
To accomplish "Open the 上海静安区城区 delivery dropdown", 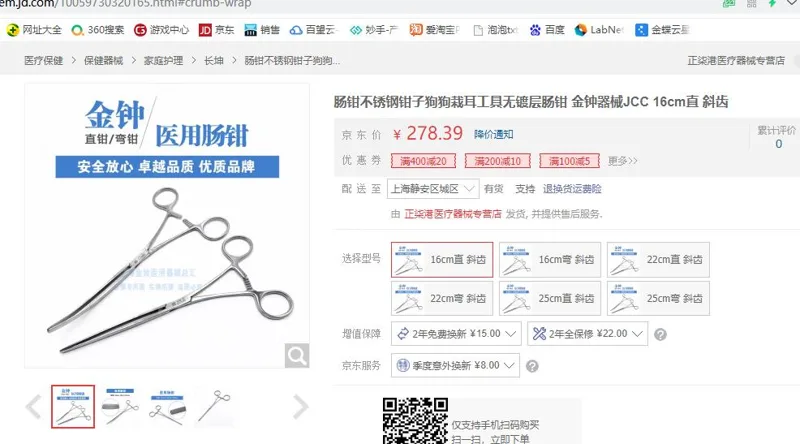I will point(433,189).
